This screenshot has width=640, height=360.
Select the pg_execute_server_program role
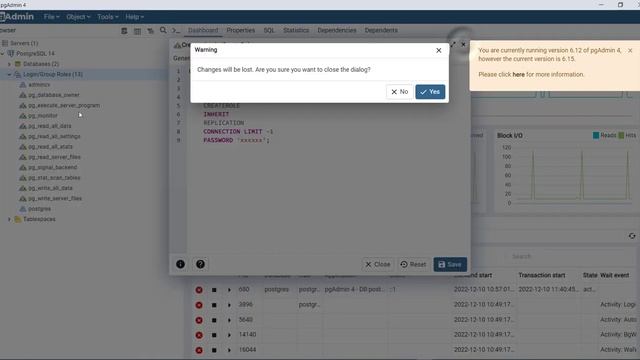pos(64,105)
